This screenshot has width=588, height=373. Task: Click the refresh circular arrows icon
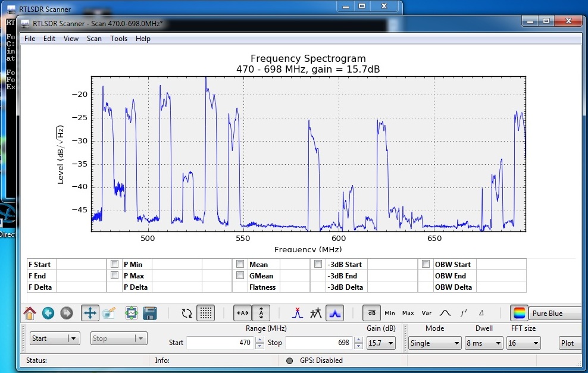pos(187,313)
